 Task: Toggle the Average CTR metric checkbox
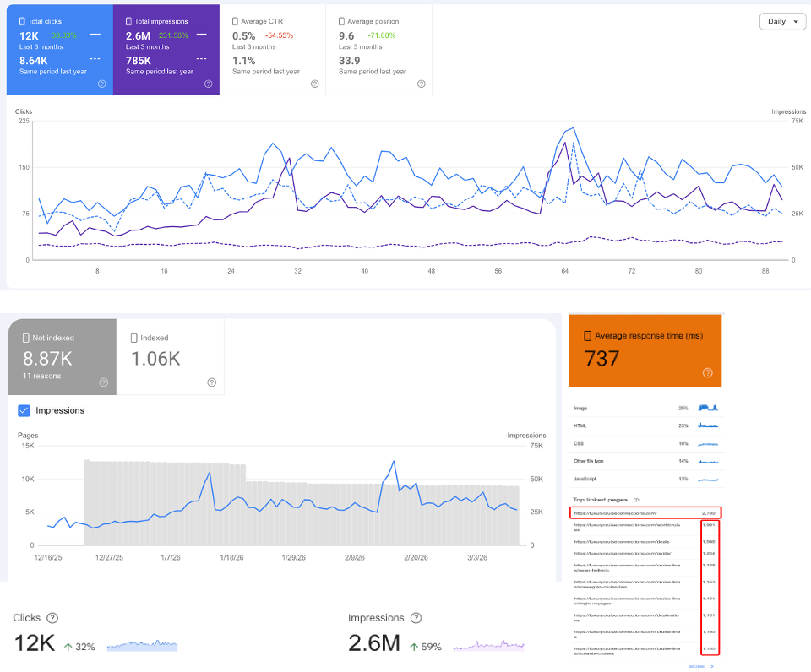coord(235,21)
